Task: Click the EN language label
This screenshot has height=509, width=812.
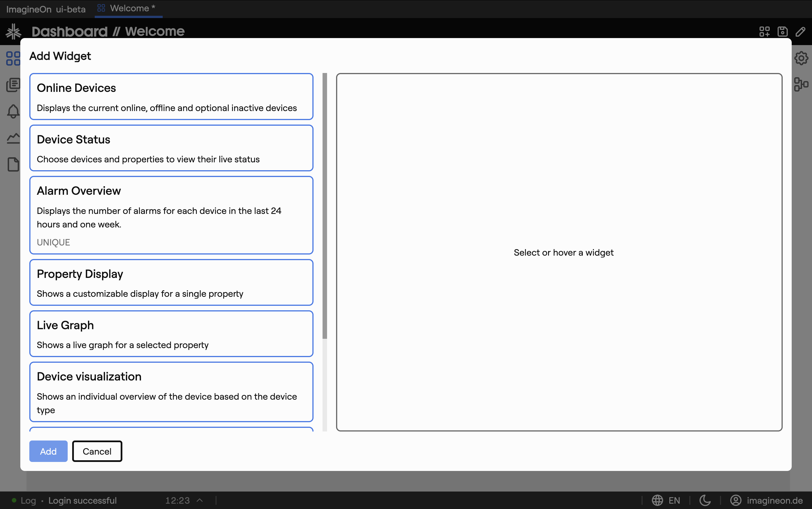Action: 674,501
